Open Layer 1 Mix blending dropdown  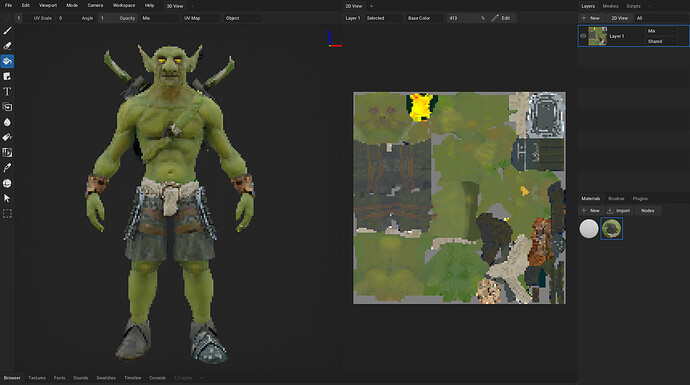661,31
